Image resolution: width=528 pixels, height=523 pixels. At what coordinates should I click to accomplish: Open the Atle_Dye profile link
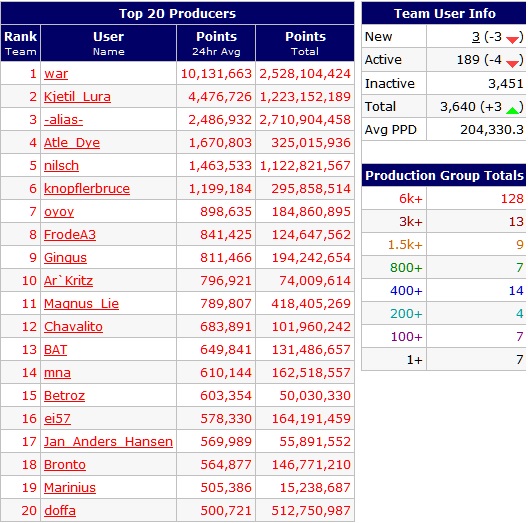coord(72,143)
